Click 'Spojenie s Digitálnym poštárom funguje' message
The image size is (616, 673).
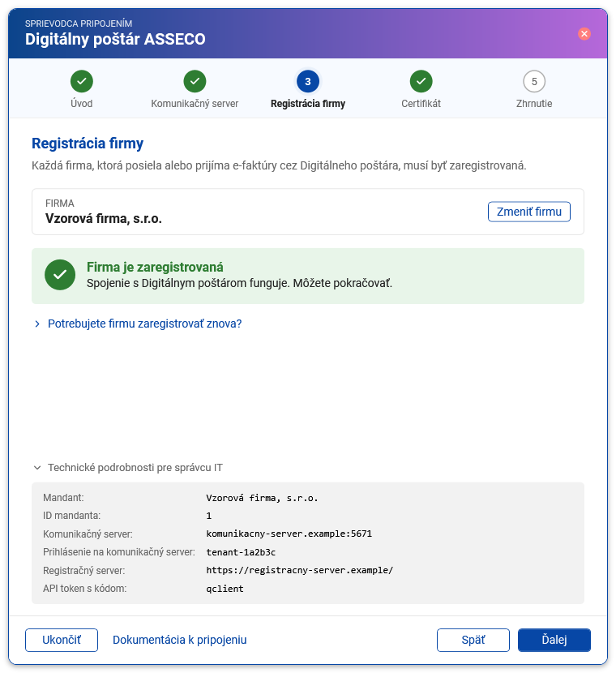coord(239,283)
